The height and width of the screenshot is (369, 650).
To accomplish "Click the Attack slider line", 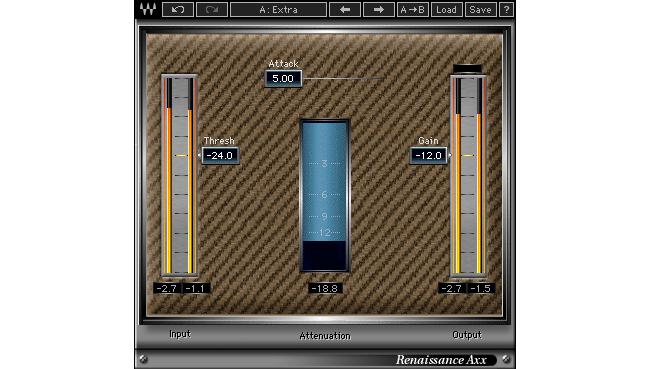I will click(x=343, y=78).
